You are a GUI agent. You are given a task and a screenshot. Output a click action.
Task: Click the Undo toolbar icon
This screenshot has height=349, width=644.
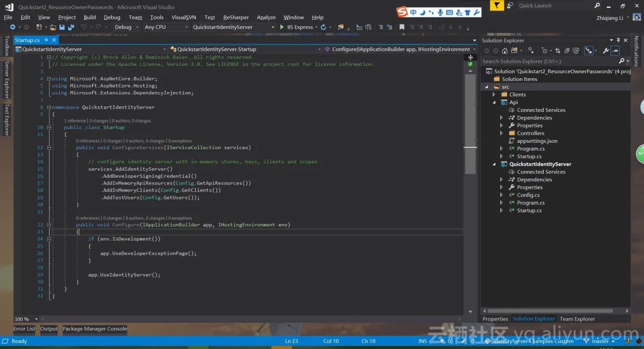click(84, 27)
